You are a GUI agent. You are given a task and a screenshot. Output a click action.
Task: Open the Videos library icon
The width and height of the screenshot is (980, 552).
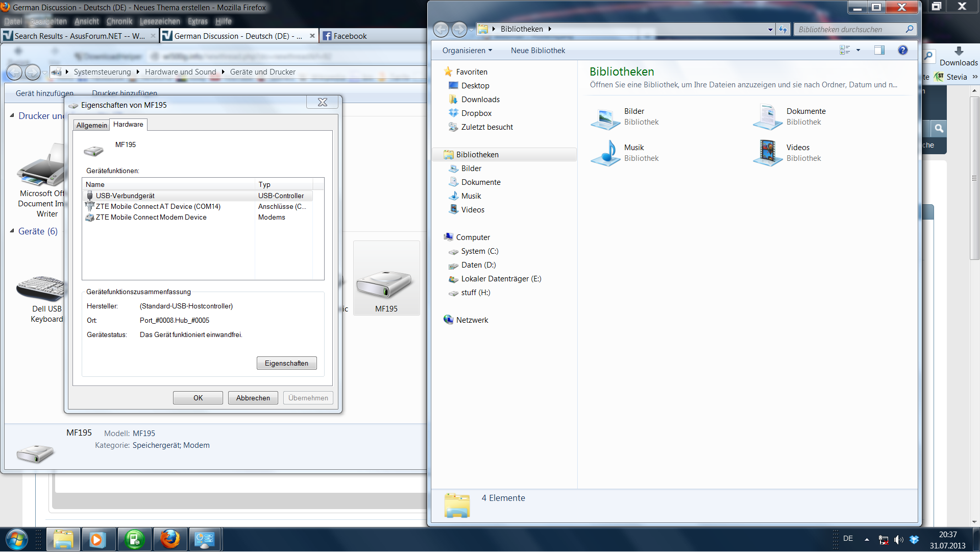coord(767,153)
